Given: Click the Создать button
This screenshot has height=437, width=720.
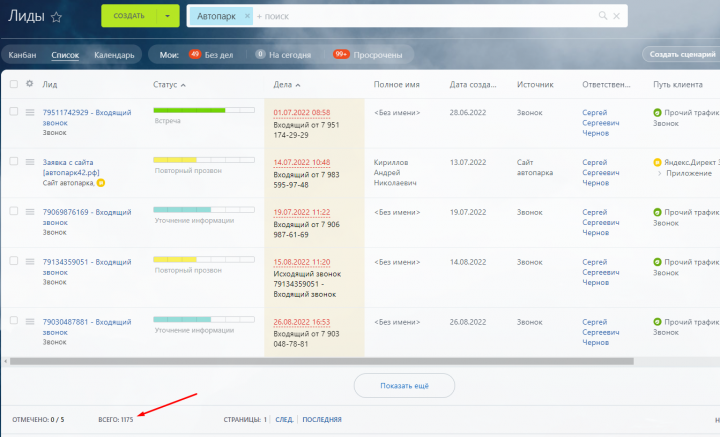Looking at the screenshot, I should 129,16.
